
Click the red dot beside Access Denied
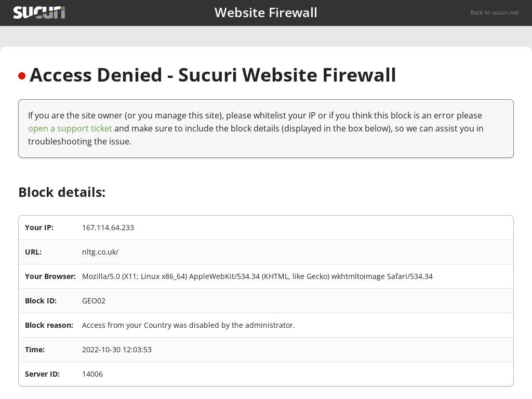[x=22, y=76]
